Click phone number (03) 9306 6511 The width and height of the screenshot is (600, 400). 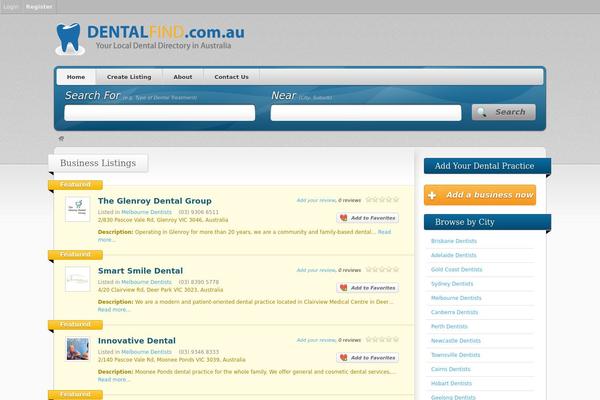(x=199, y=212)
